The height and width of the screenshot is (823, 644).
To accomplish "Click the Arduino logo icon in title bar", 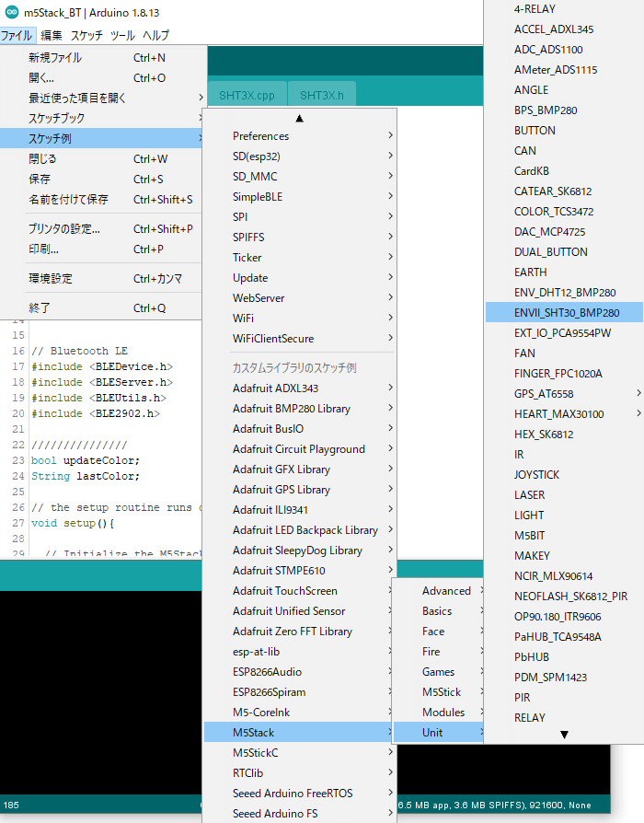I will point(12,12).
